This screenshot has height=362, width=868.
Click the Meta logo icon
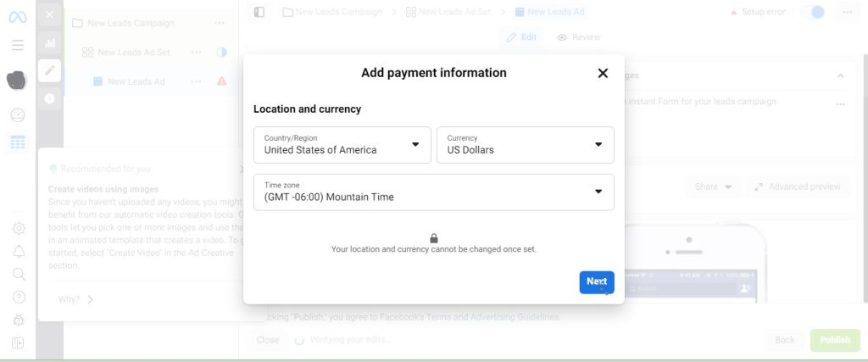(17, 17)
